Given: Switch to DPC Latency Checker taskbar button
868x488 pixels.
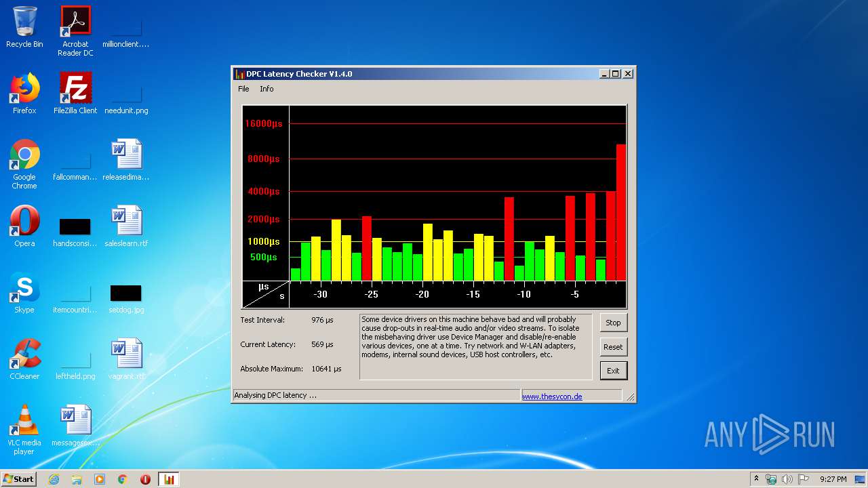Looking at the screenshot, I should [x=169, y=479].
